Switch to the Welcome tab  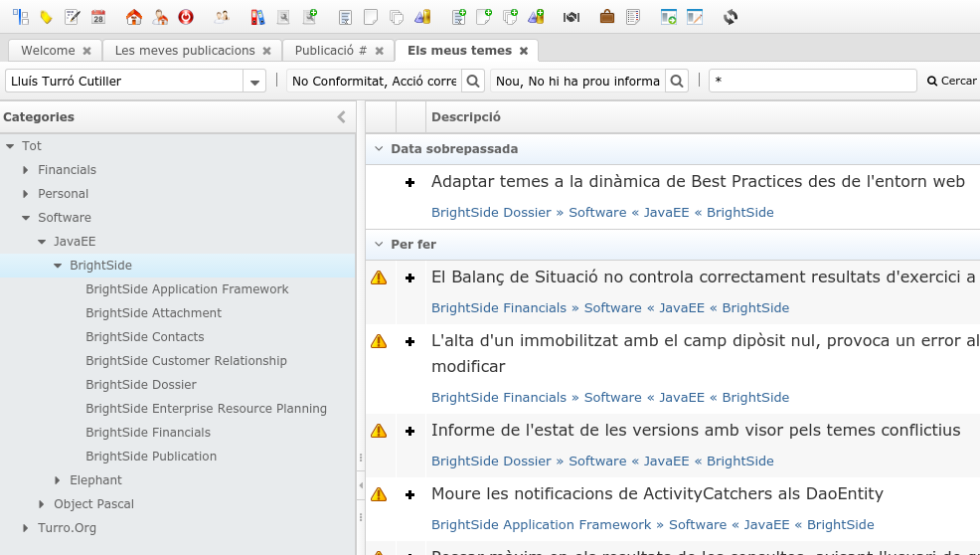click(x=48, y=51)
